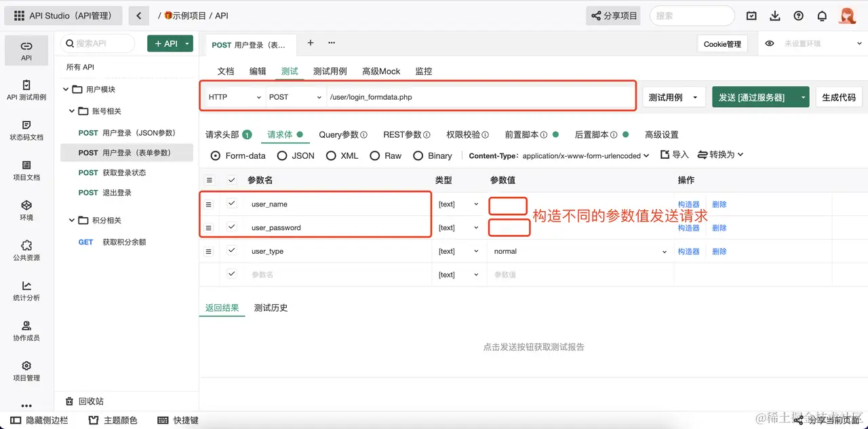Viewport: 868px width, 429px height.
Task: Open the API section in the sidebar
Action: 26,51
